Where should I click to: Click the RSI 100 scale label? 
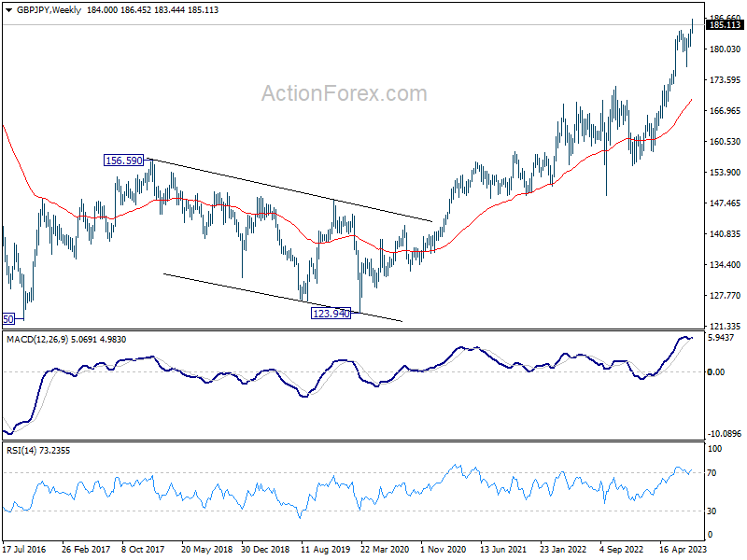click(714, 449)
